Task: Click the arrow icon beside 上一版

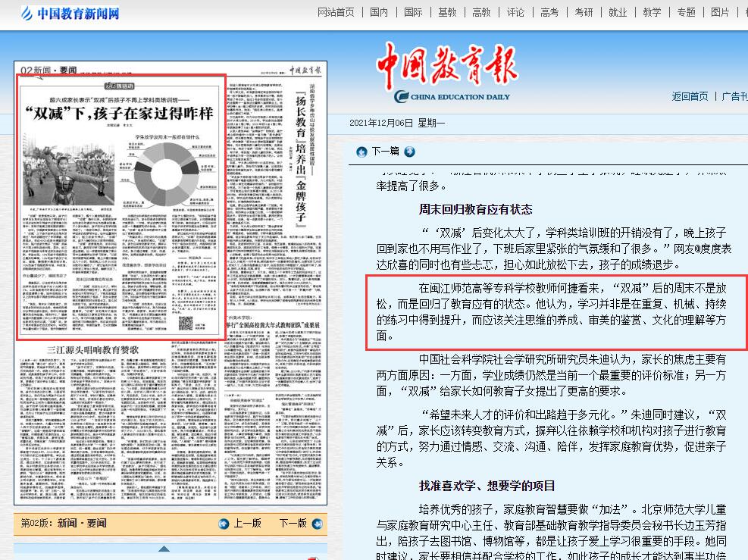Action: coord(224,524)
